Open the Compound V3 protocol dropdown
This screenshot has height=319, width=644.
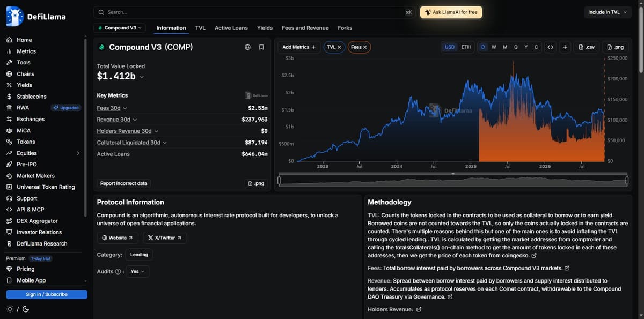[x=119, y=28]
